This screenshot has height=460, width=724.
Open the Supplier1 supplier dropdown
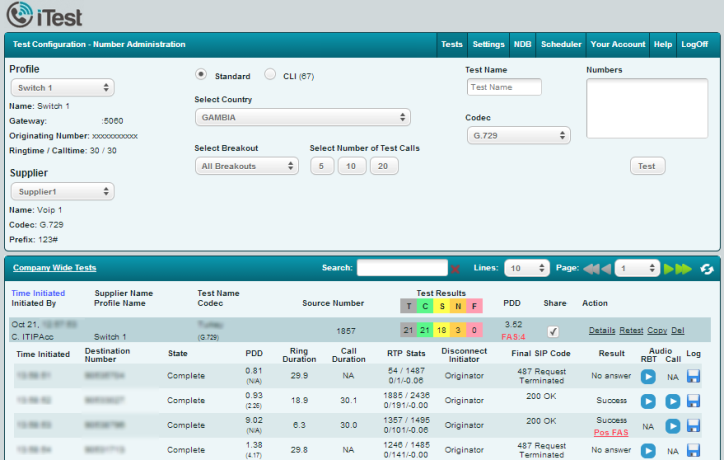pos(61,191)
